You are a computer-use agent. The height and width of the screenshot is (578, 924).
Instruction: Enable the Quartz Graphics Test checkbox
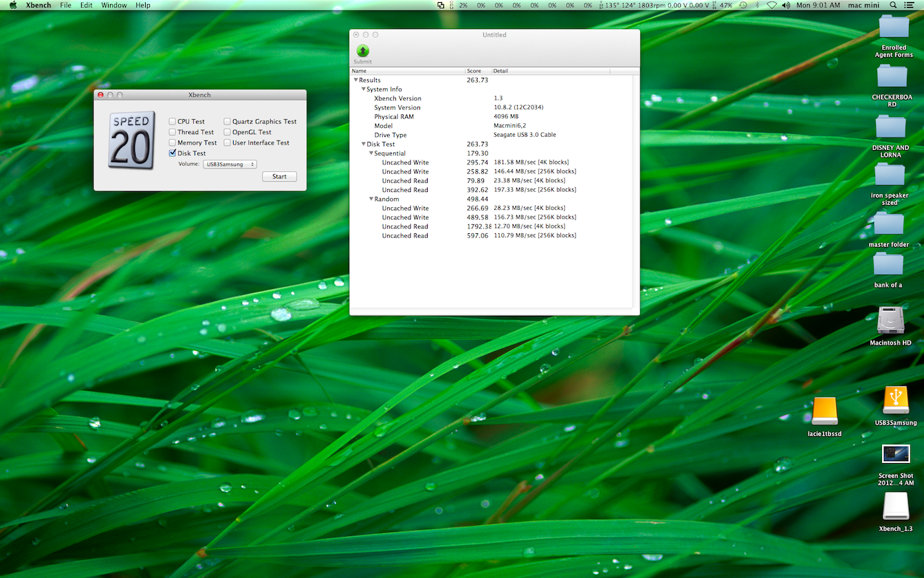(228, 121)
